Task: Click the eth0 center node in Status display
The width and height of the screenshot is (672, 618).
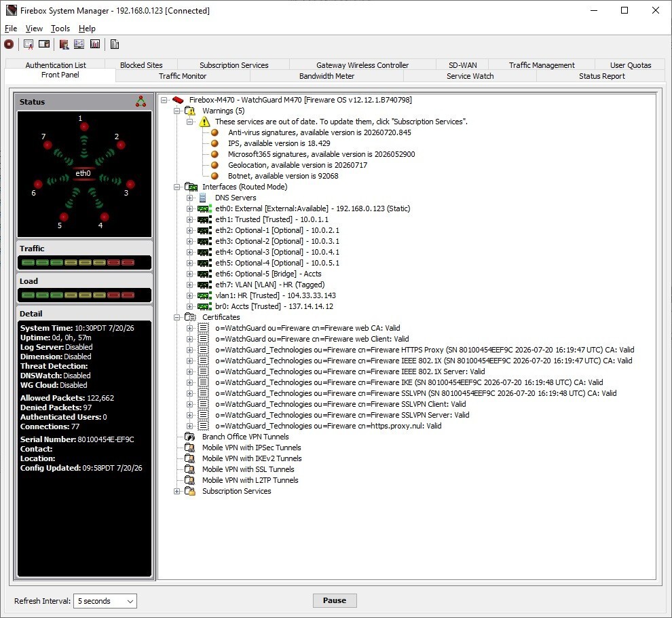Action: tap(83, 173)
